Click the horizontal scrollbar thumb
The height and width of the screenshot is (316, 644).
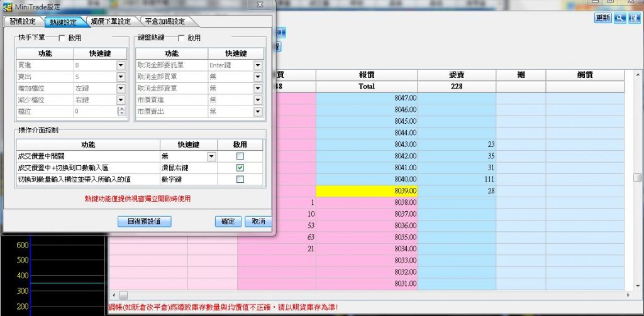(123, 295)
